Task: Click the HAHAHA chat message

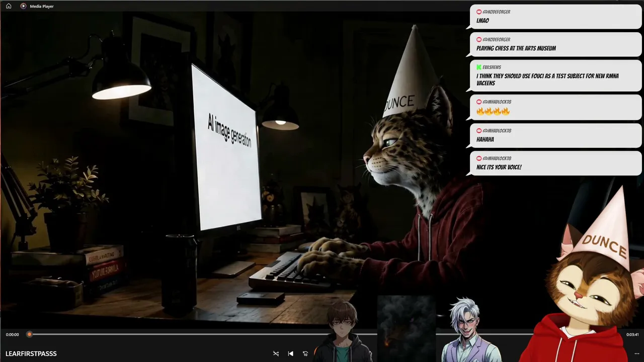Action: coord(555,135)
